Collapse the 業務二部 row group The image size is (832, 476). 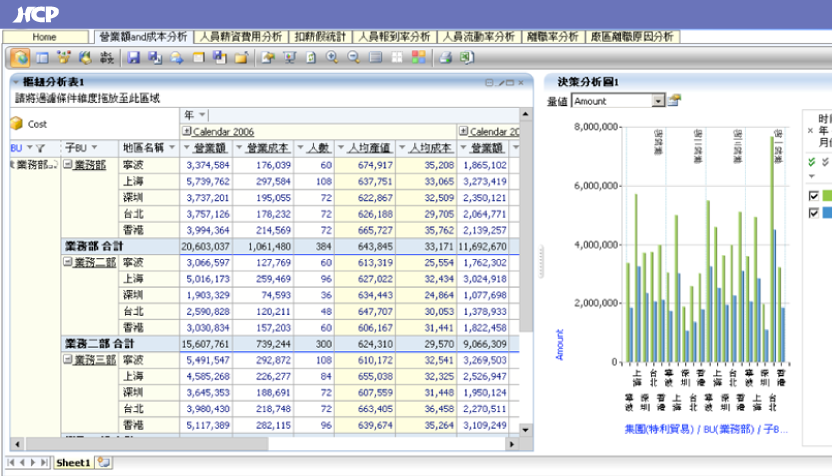tap(68, 261)
